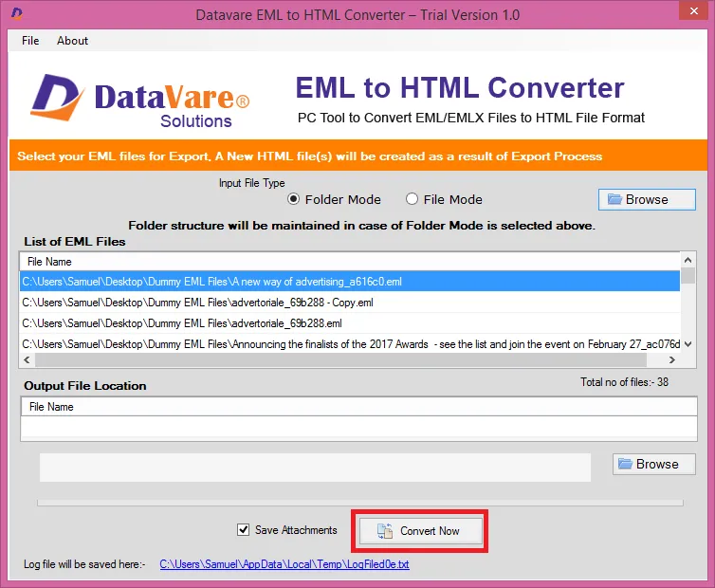Screen dimensions: 715x588
Task: Click the conversion progress bar
Action: [360, 503]
